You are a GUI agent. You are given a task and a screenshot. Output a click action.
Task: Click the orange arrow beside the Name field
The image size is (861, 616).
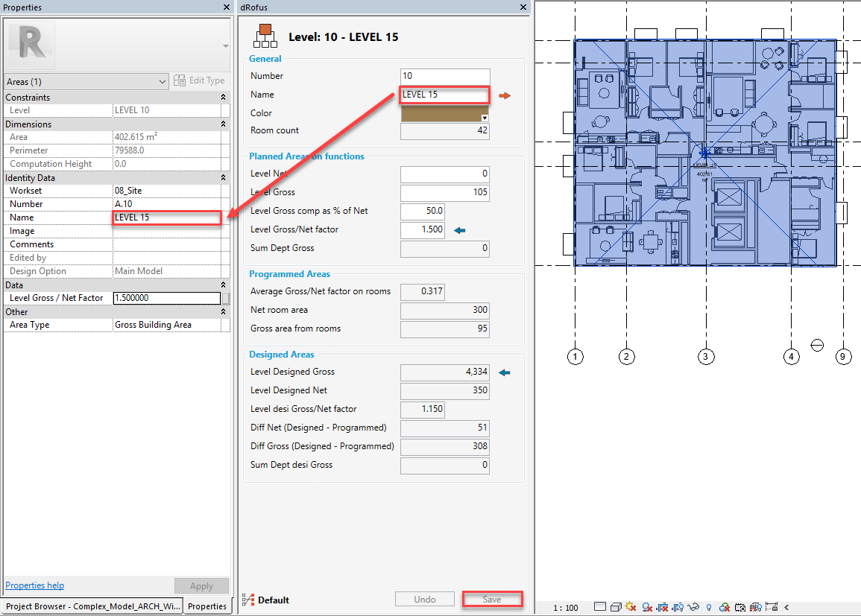505,95
